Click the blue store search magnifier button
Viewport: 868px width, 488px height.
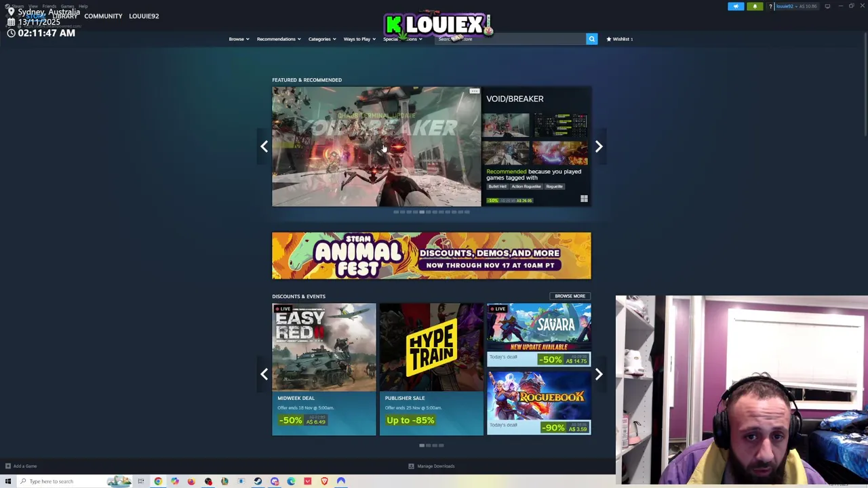point(591,39)
